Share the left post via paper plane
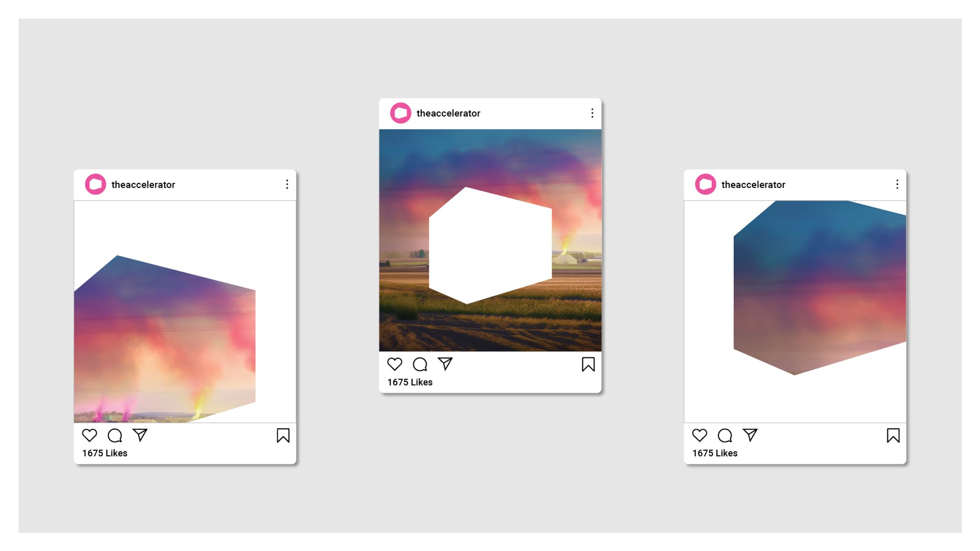Image resolution: width=980 pixels, height=551 pixels. (x=140, y=435)
